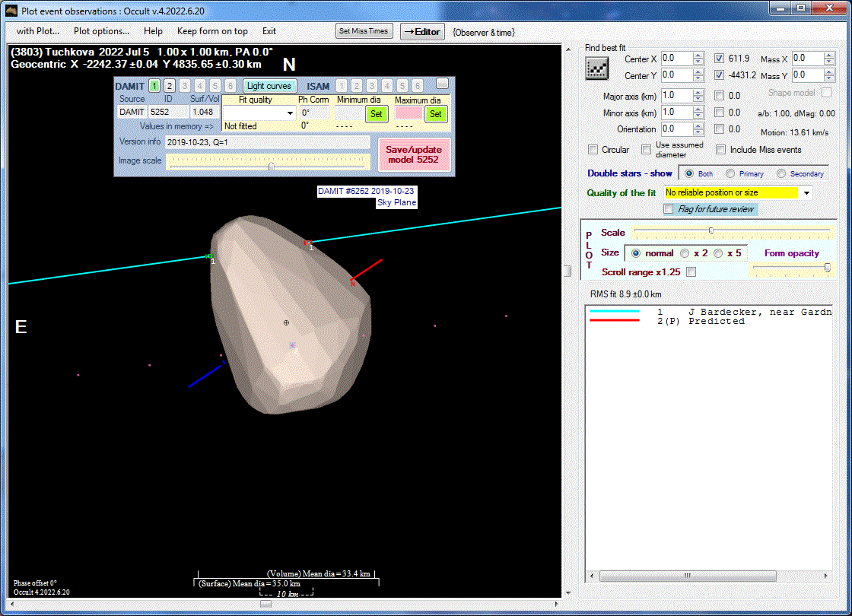Image resolution: width=852 pixels, height=616 pixels.
Task: Click small gray box at shape panel corner
Action: (x=442, y=84)
